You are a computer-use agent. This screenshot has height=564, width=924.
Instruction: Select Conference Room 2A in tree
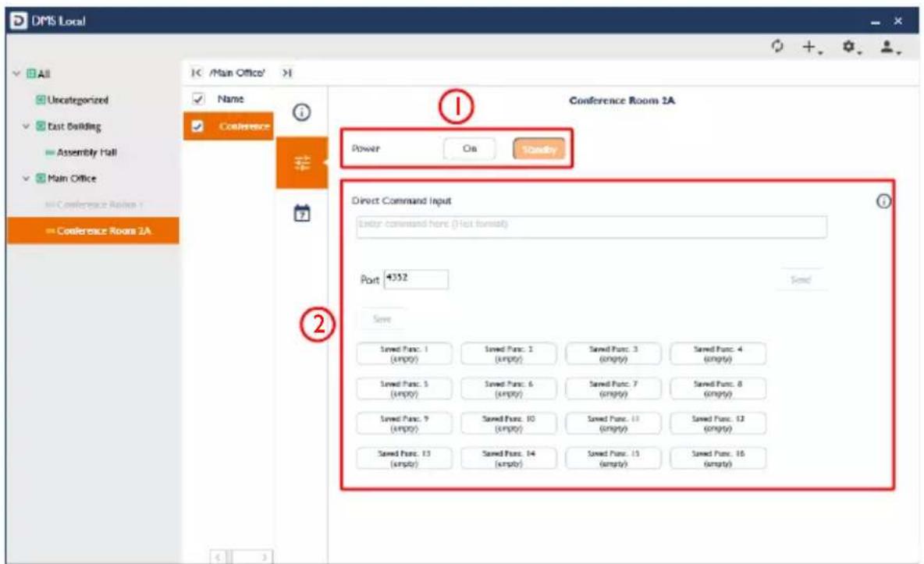(93, 230)
